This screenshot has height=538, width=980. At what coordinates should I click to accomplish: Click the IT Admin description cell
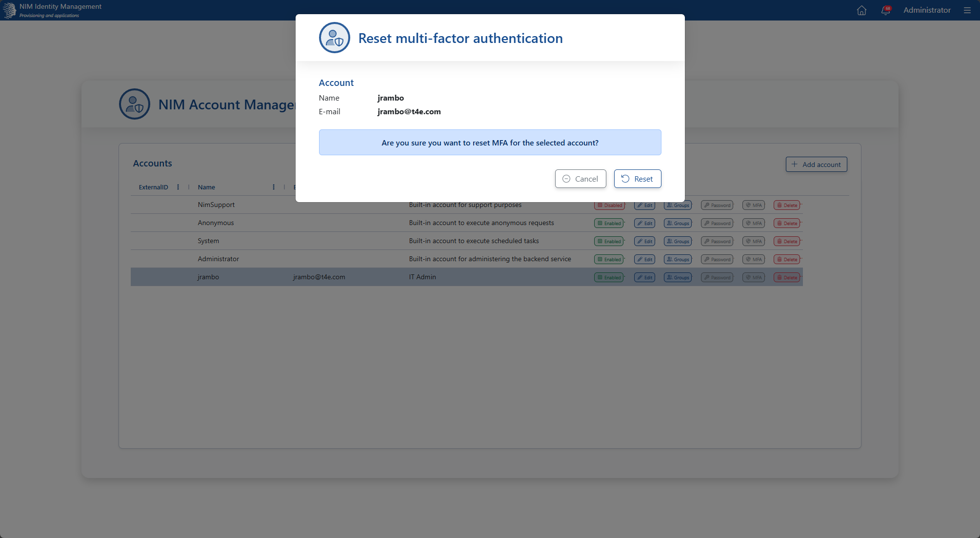(422, 277)
